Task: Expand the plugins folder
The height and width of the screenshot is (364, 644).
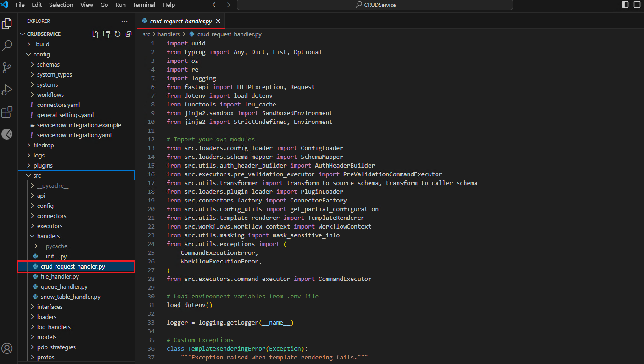Action: coord(76,165)
